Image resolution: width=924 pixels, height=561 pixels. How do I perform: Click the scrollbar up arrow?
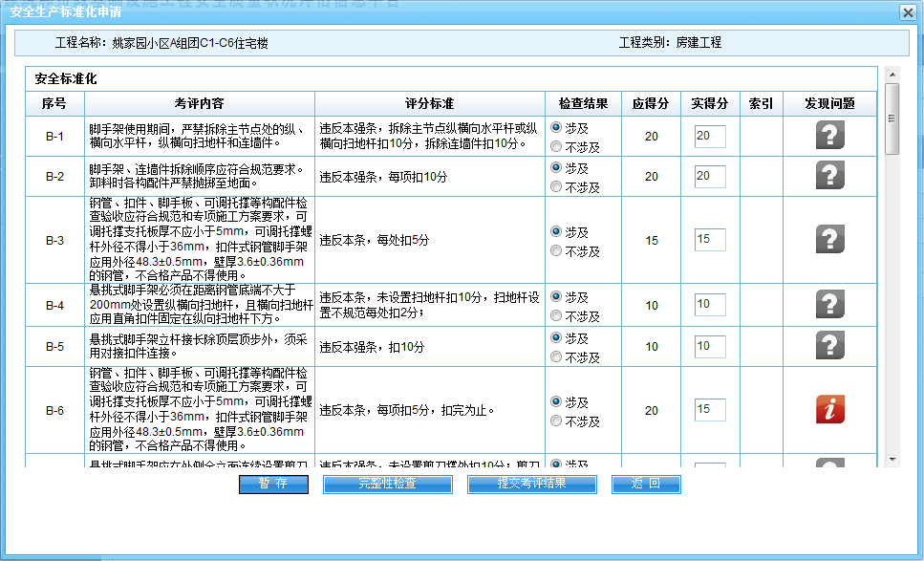pyautogui.click(x=892, y=74)
